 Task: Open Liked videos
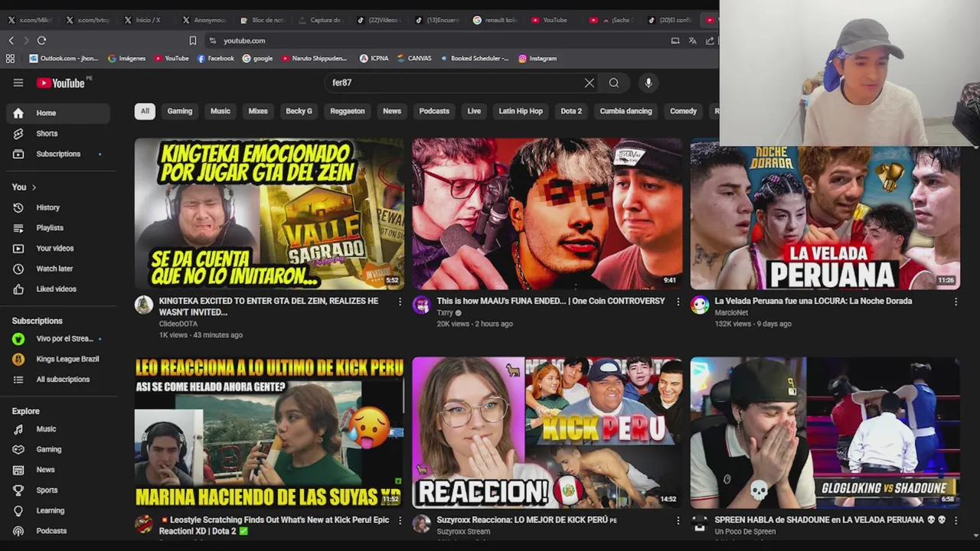tap(58, 289)
